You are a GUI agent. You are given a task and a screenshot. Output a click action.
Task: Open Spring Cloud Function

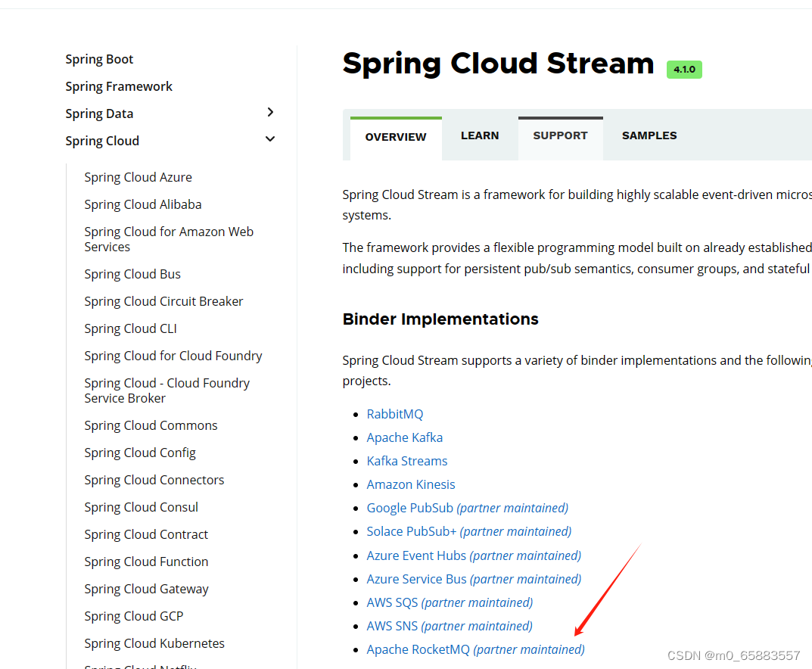point(147,562)
